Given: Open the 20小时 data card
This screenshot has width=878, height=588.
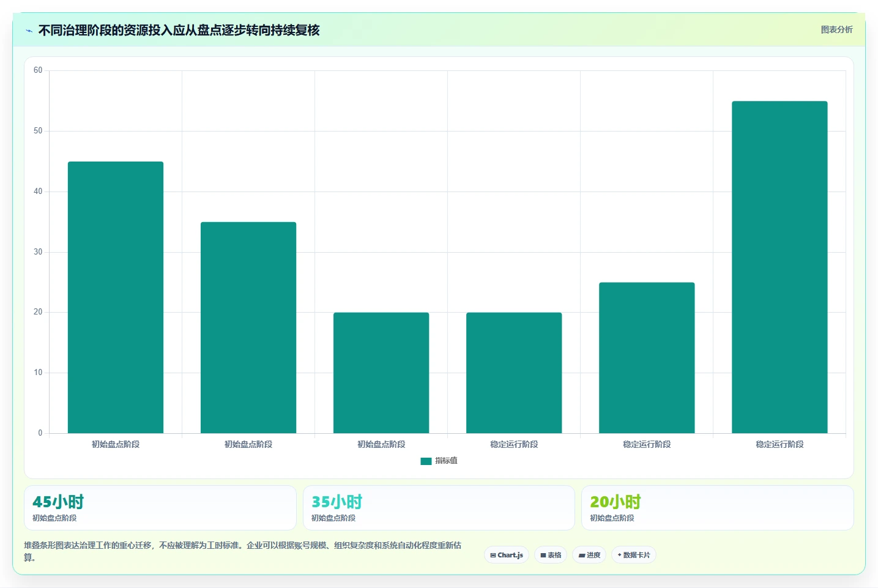Looking at the screenshot, I should click(717, 508).
